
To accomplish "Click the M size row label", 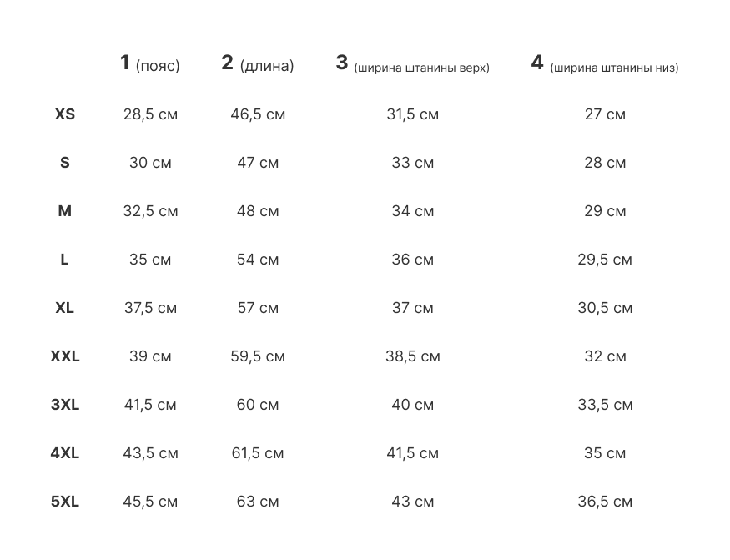I will (65, 211).
